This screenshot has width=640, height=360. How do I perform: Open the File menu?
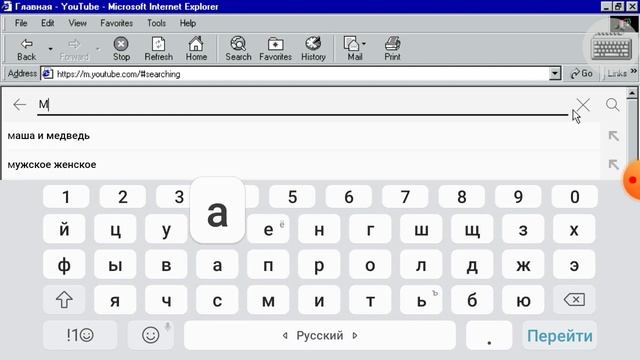[x=21, y=23]
